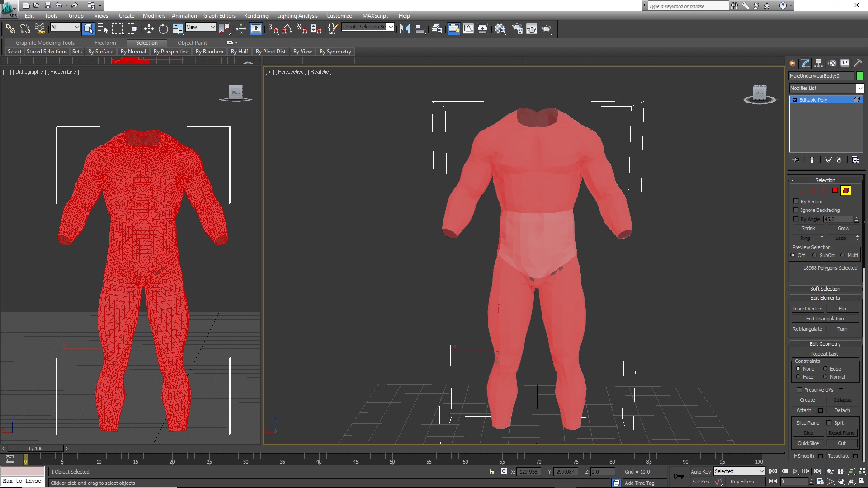868x488 pixels.
Task: Open the Rendering menu
Action: coord(256,16)
